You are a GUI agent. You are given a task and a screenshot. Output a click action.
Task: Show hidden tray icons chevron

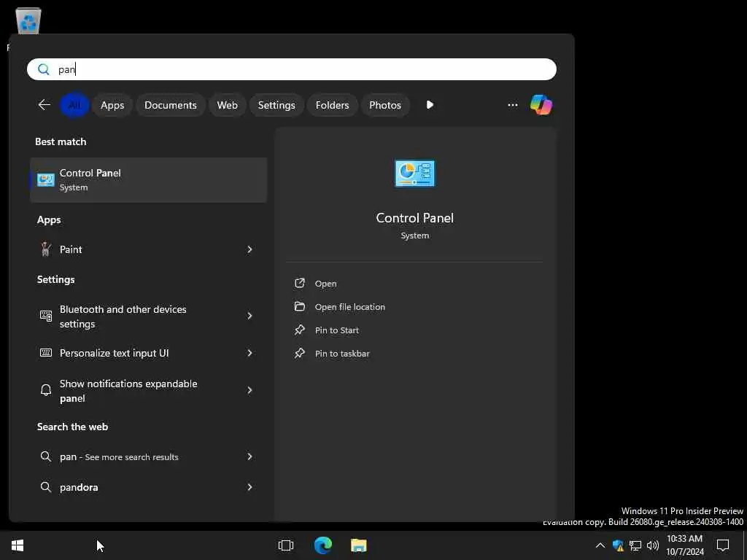pyautogui.click(x=600, y=545)
